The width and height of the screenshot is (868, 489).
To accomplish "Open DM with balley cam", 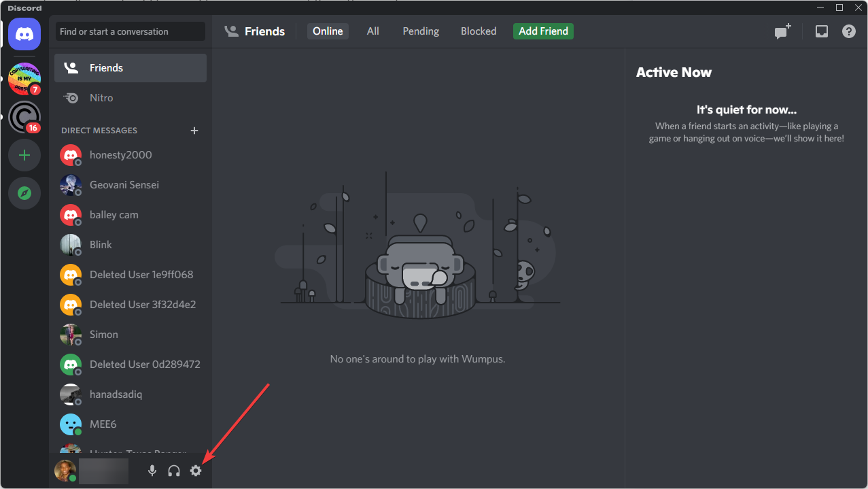I will click(131, 215).
